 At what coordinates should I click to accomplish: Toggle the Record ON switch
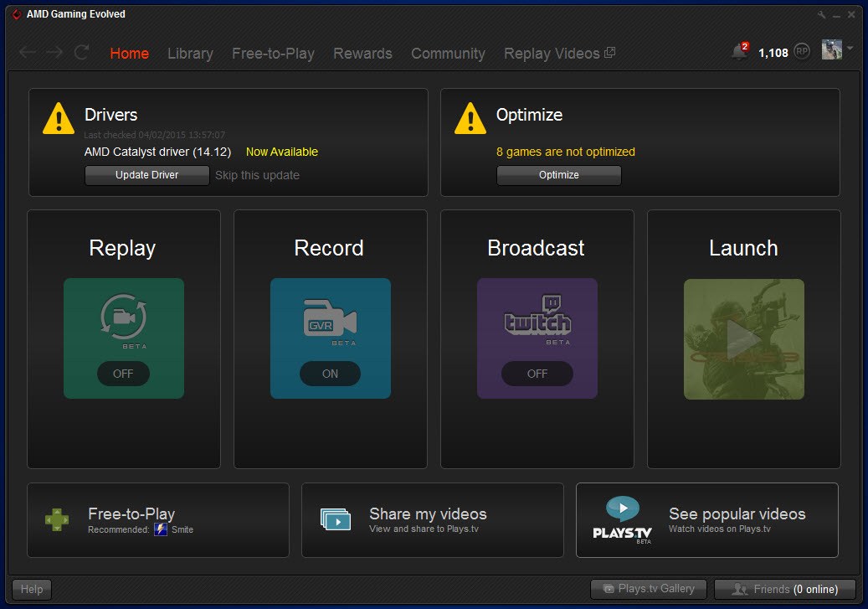[x=330, y=374]
